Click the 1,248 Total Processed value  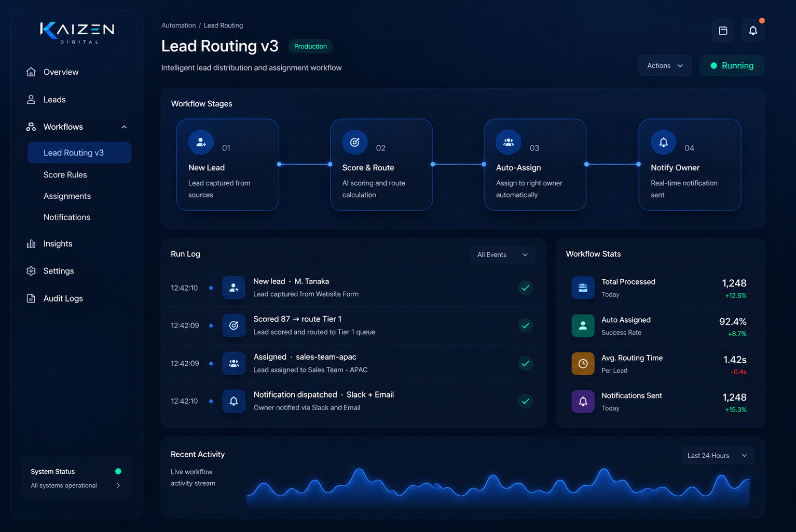(x=734, y=283)
